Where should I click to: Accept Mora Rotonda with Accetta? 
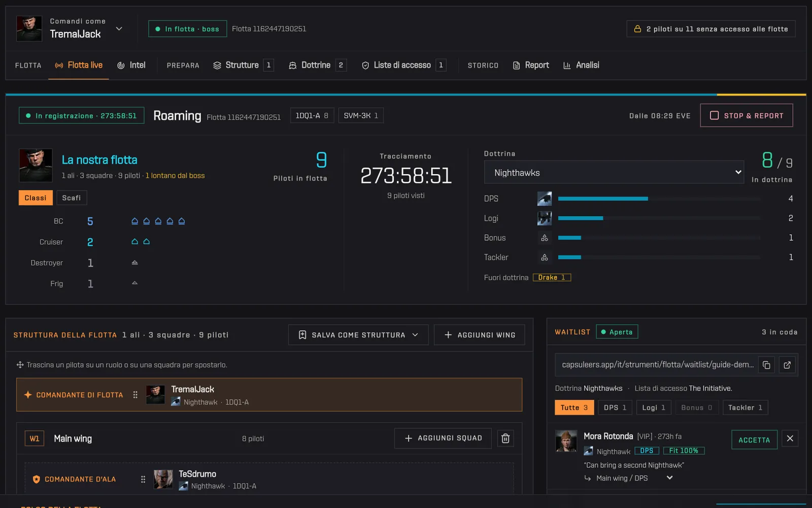(754, 440)
